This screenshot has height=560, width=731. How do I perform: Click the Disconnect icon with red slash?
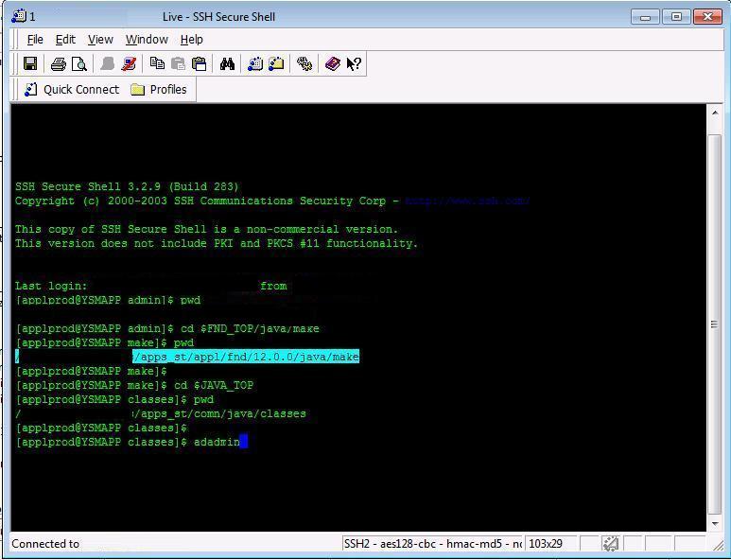click(129, 63)
